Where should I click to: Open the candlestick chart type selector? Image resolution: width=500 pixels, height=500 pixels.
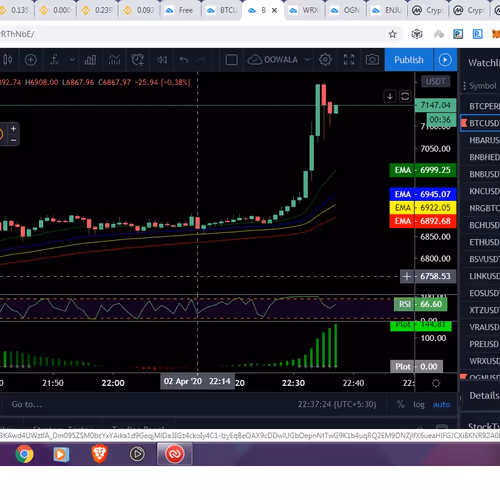pyautogui.click(x=8, y=60)
